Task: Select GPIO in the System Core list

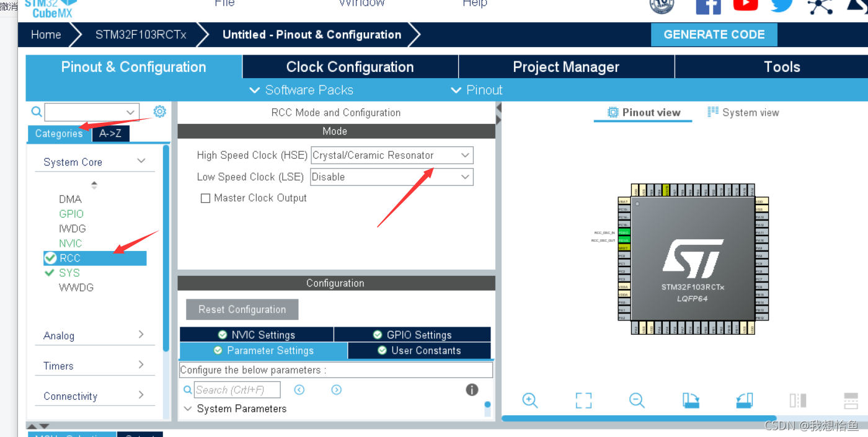Action: coord(71,214)
